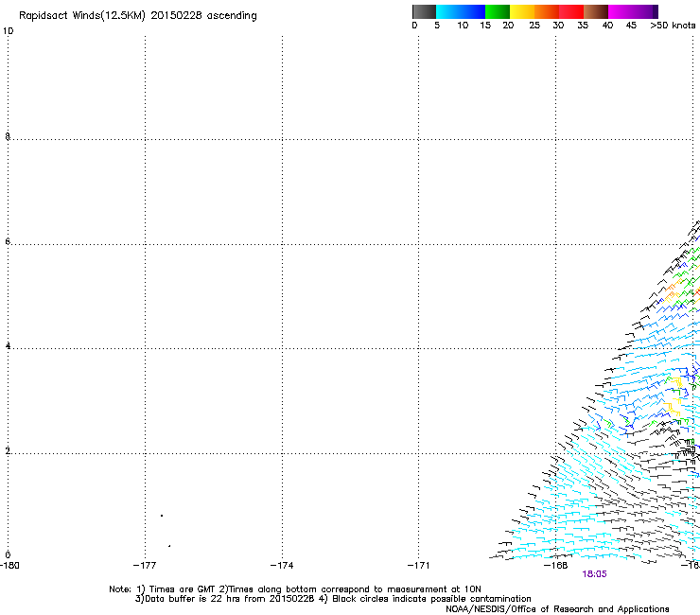This screenshot has height=615, width=700.
Task: Click the -171 longitude axis label
Action: point(418,566)
